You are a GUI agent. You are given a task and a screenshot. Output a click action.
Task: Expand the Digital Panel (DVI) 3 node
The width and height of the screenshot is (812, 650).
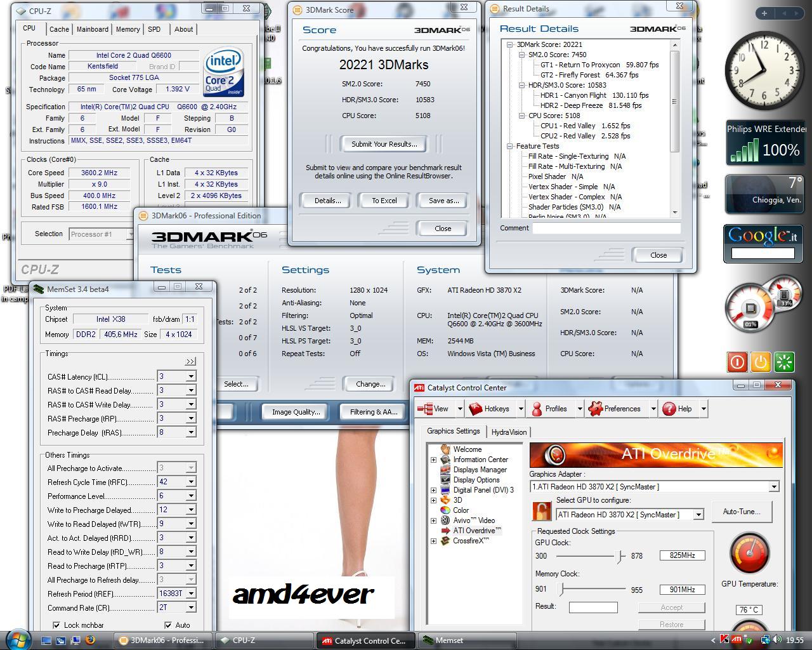click(434, 490)
